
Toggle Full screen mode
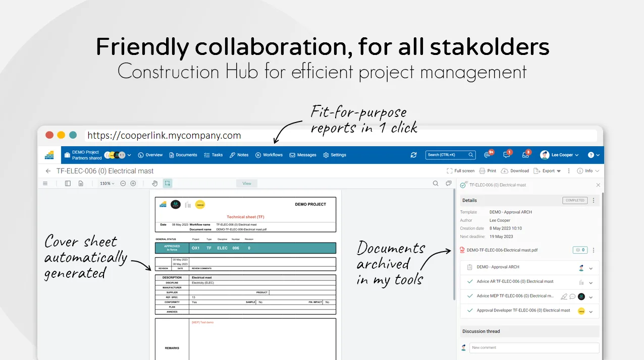point(461,171)
